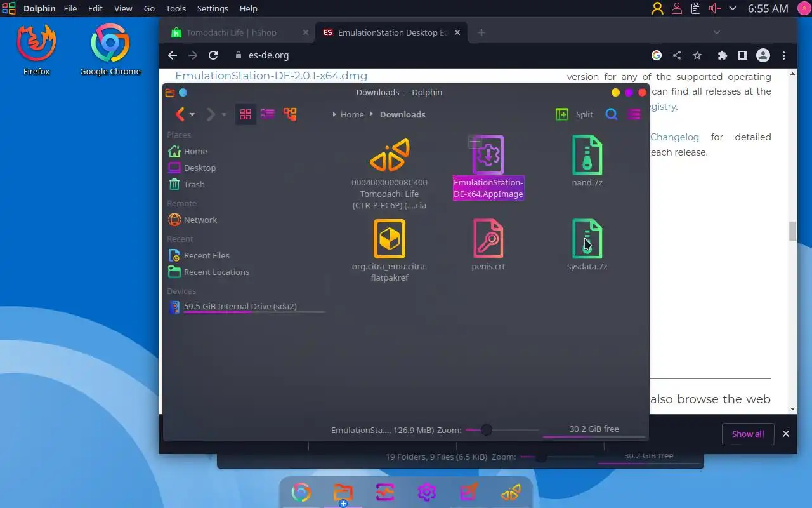Click the Home breadcrumb in Dolphin
Image resolution: width=812 pixels, height=508 pixels.
[352, 114]
